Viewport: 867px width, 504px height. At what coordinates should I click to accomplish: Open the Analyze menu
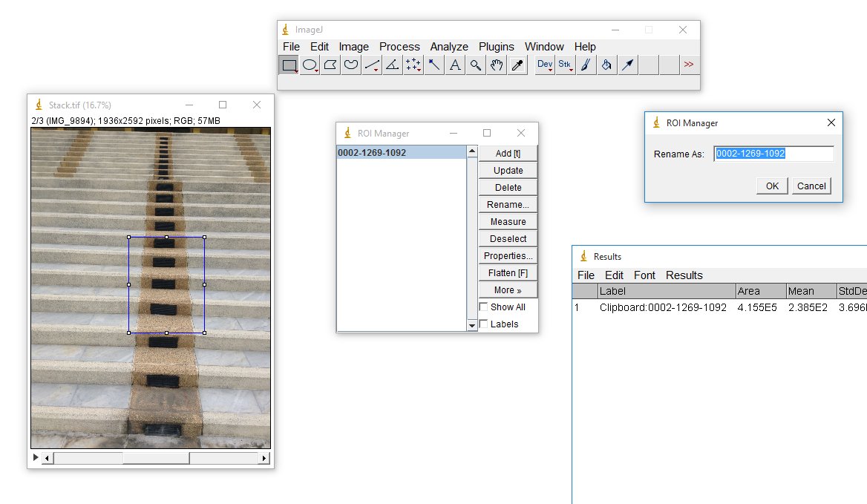tap(449, 46)
